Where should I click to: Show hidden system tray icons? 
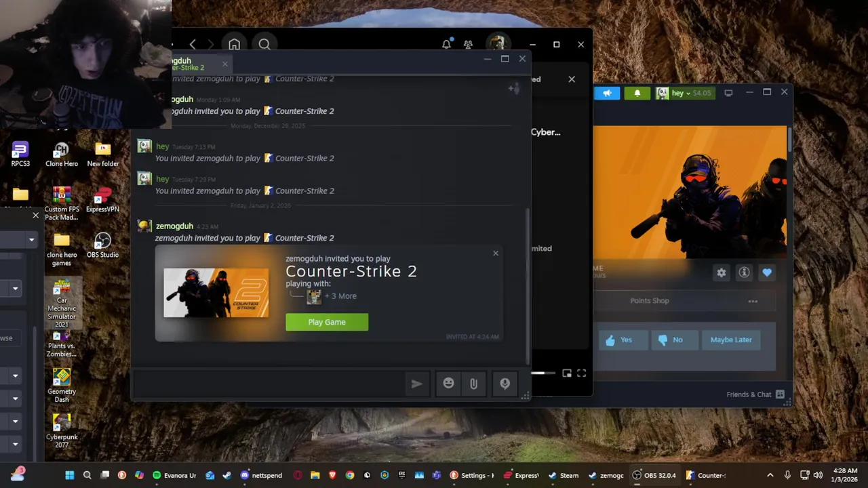tap(770, 475)
